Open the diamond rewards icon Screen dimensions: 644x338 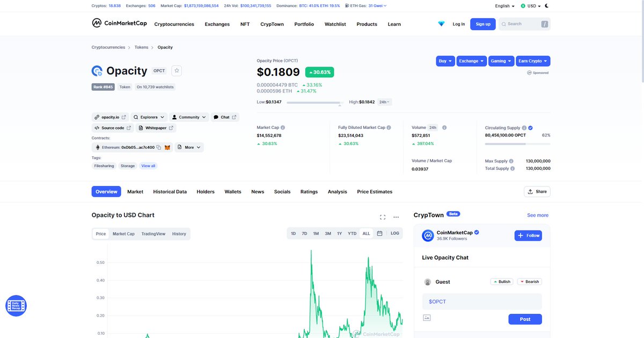click(441, 24)
